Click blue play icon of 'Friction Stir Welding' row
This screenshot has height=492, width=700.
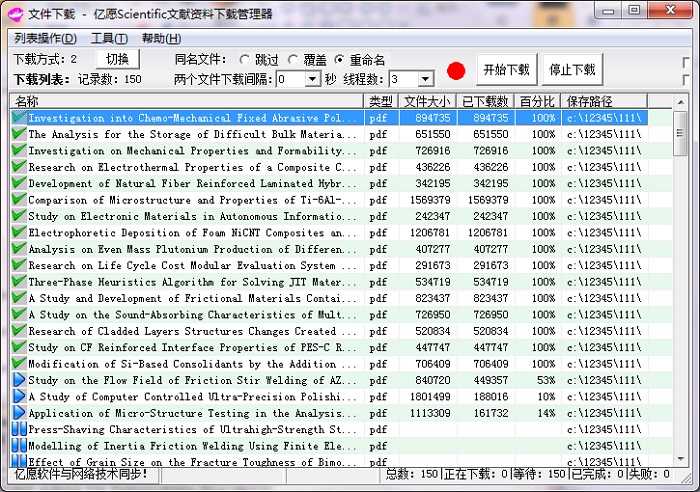click(19, 380)
